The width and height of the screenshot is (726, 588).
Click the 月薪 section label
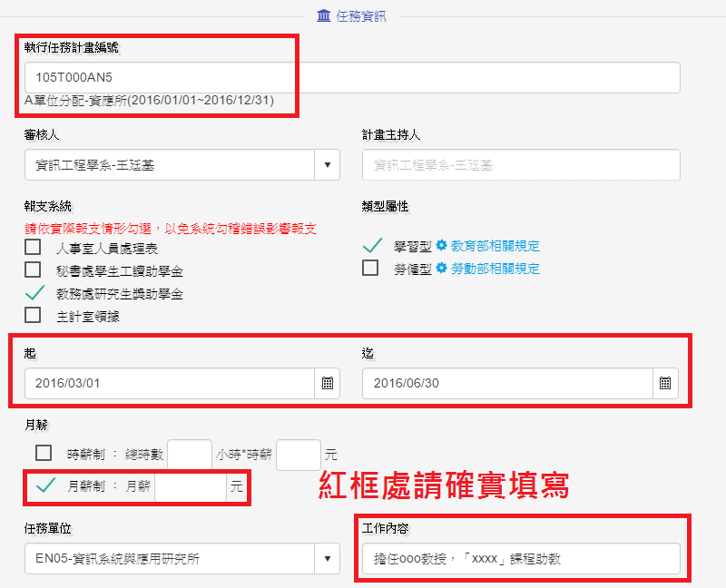(x=36, y=425)
